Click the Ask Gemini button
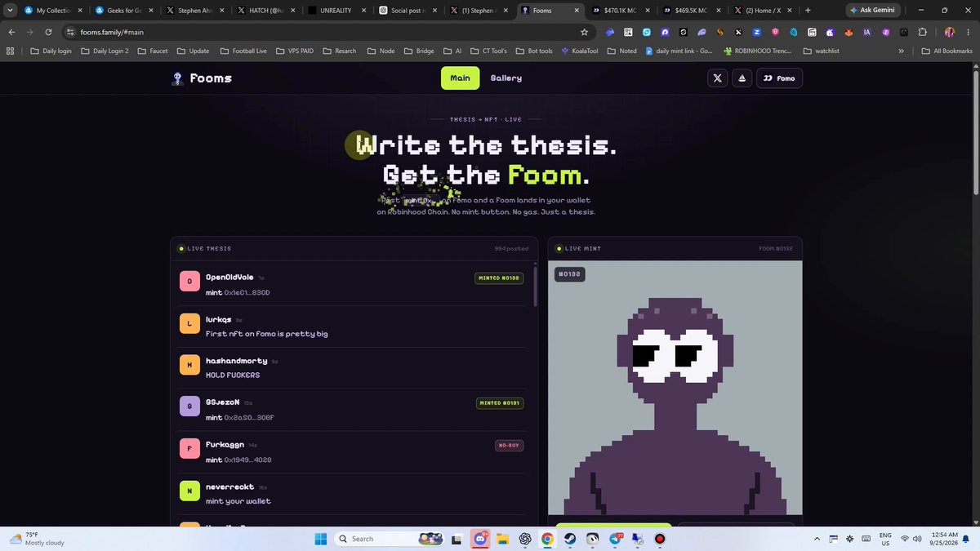This screenshot has height=551, width=980. point(872,11)
